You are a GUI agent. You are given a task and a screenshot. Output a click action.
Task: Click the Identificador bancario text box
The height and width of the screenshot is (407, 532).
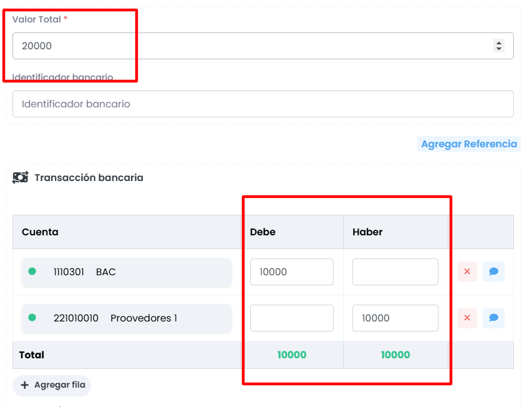(263, 104)
